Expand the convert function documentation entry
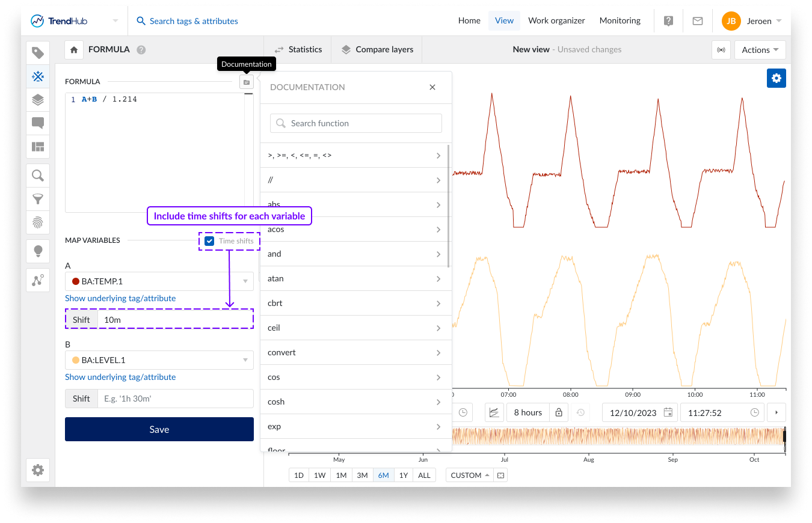The height and width of the screenshot is (523, 812). [355, 352]
